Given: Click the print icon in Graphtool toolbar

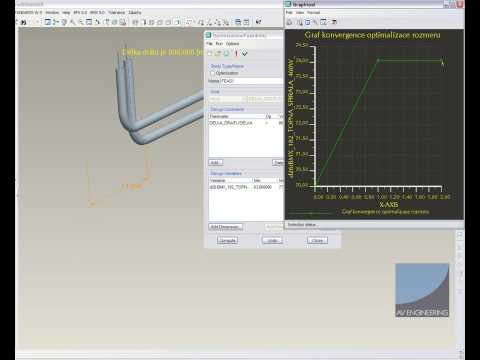Looking at the screenshot, I should pyautogui.click(x=289, y=22).
